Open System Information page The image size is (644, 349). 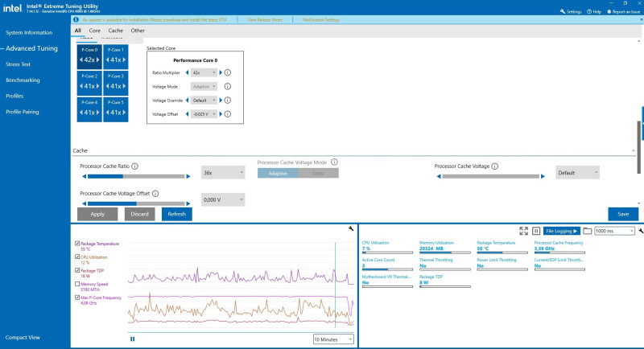pyautogui.click(x=29, y=32)
